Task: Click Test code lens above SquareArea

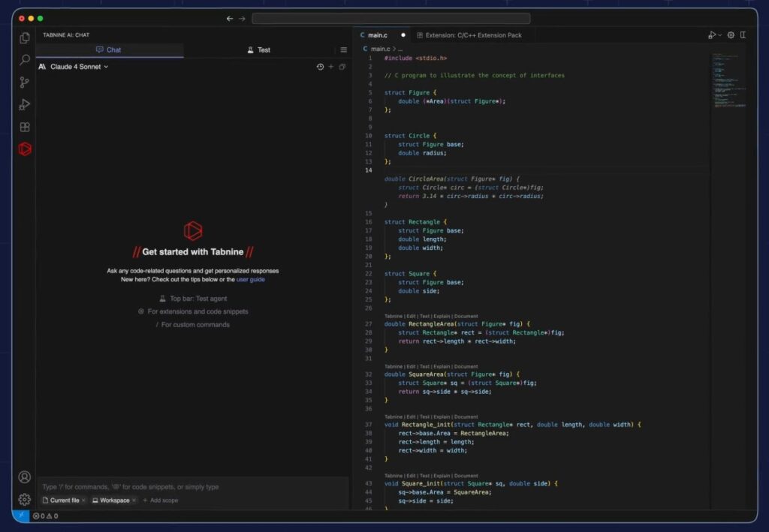Action: click(x=425, y=366)
